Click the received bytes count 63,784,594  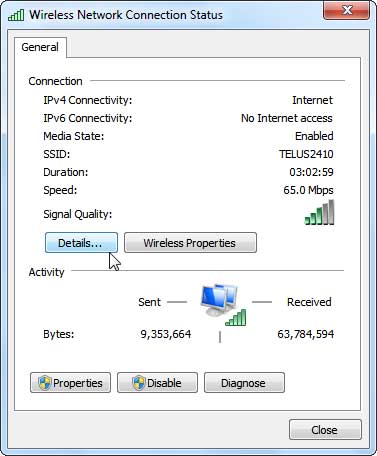(306, 334)
